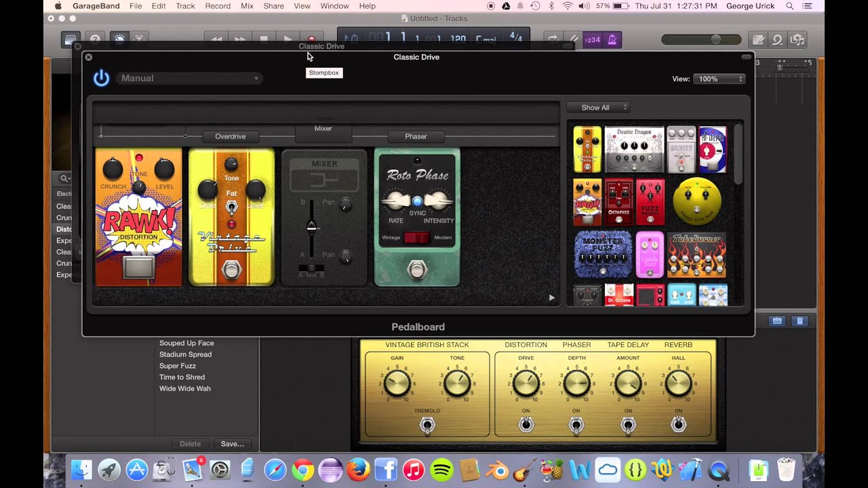Open the Share menu
Image resolution: width=868 pixels, height=488 pixels.
tap(274, 6)
